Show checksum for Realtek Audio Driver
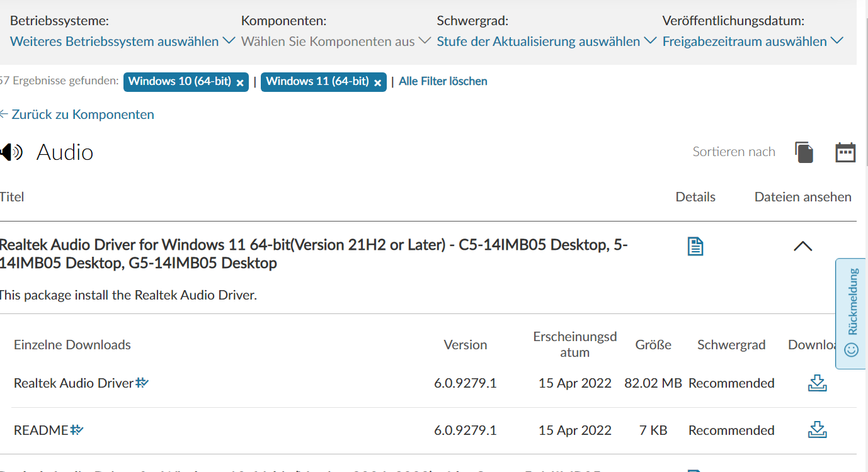 [x=143, y=381]
